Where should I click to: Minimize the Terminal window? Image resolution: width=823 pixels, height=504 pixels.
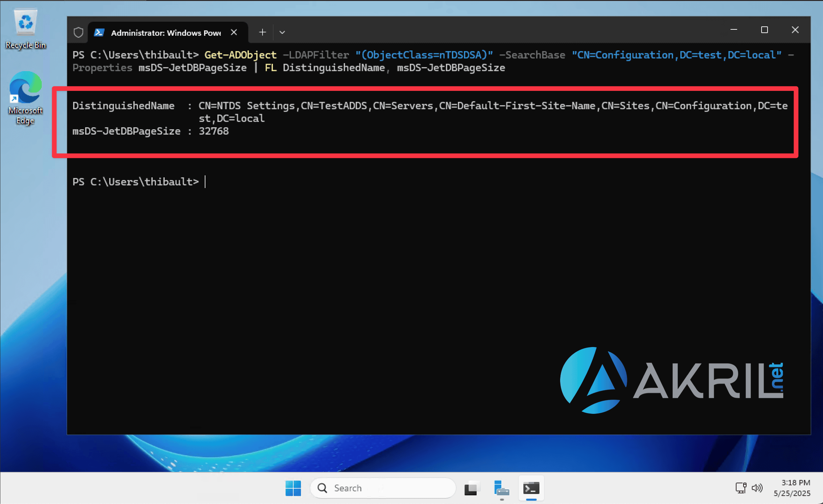coord(734,30)
